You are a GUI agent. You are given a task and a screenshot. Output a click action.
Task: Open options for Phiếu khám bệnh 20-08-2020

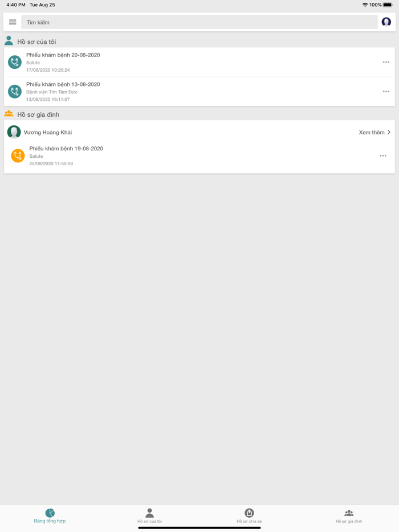386,62
